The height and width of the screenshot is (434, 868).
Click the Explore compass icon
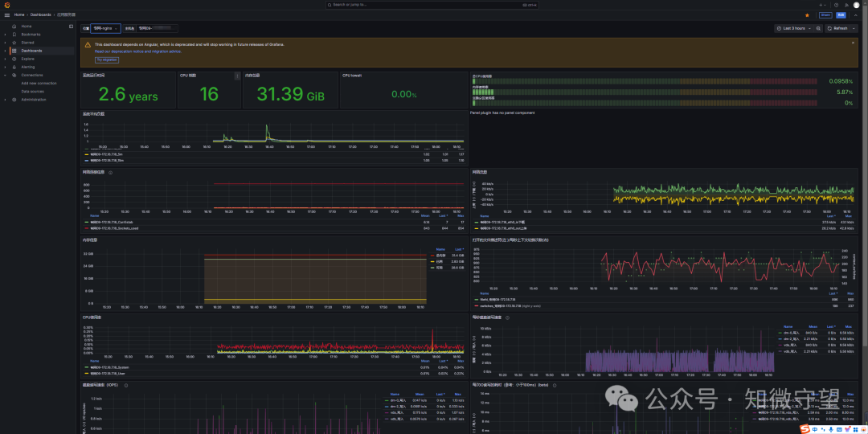click(14, 59)
